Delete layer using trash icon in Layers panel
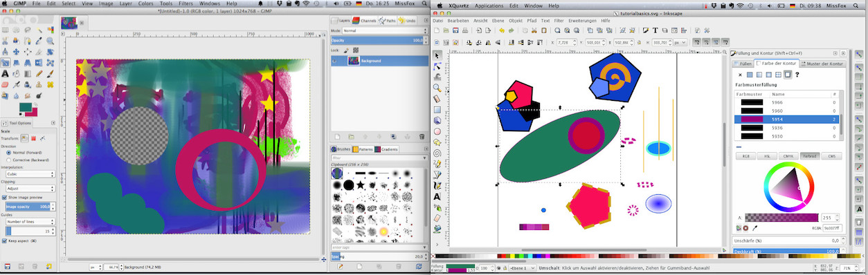This screenshot has width=868, height=275. click(422, 137)
